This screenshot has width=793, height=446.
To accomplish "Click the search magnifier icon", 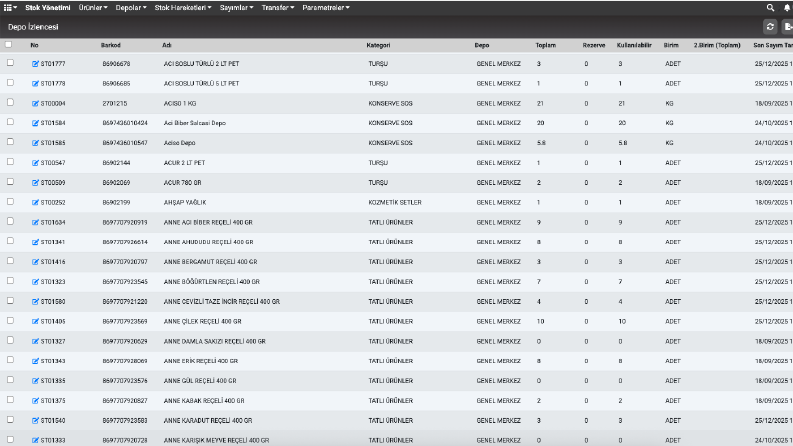I will pos(770,8).
